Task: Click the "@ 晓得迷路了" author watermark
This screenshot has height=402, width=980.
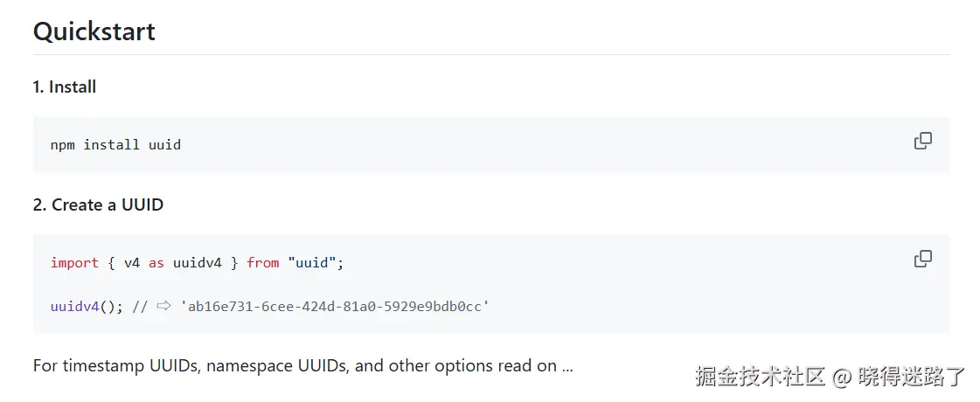Action: pyautogui.click(x=899, y=377)
